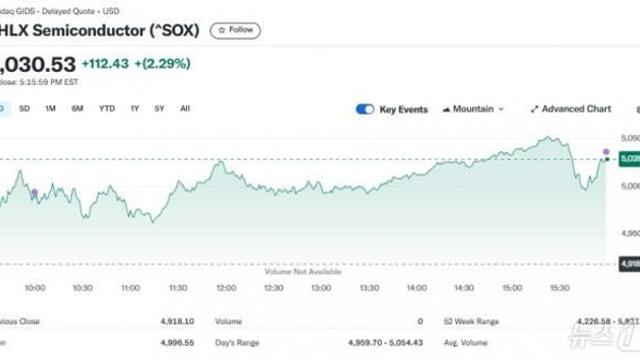The width and height of the screenshot is (640, 360).
Task: Click the 14:00 time axis label
Action: (x=416, y=288)
